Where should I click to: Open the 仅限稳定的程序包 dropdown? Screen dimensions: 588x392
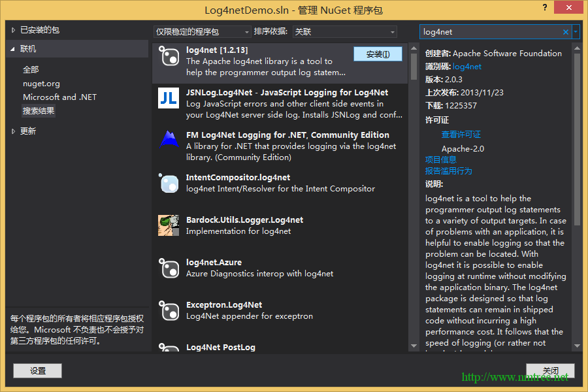pos(202,32)
